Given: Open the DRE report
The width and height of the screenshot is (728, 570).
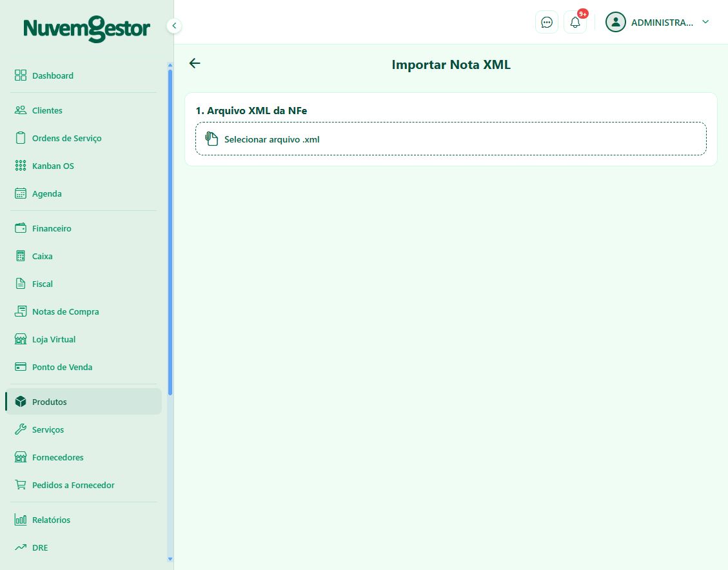Looking at the screenshot, I should [84, 547].
